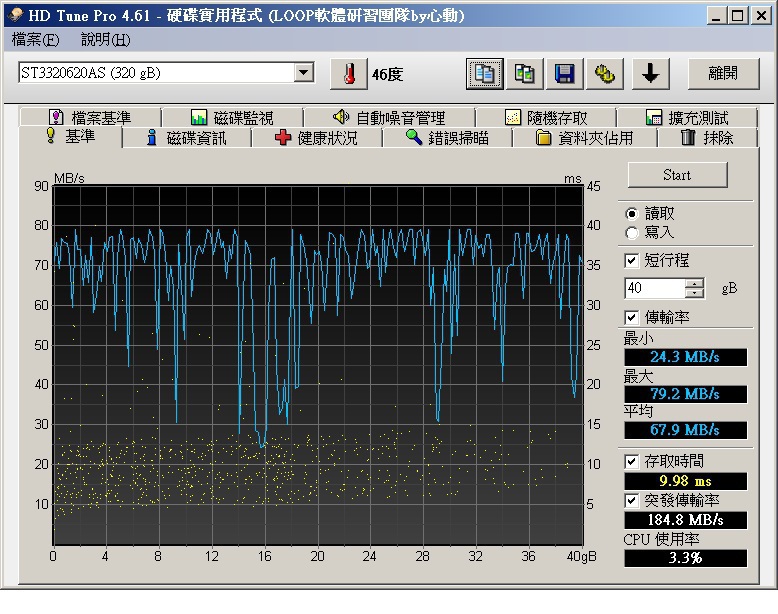
Task: Switch to the 錯誤掃瞄 tab
Action: click(447, 138)
